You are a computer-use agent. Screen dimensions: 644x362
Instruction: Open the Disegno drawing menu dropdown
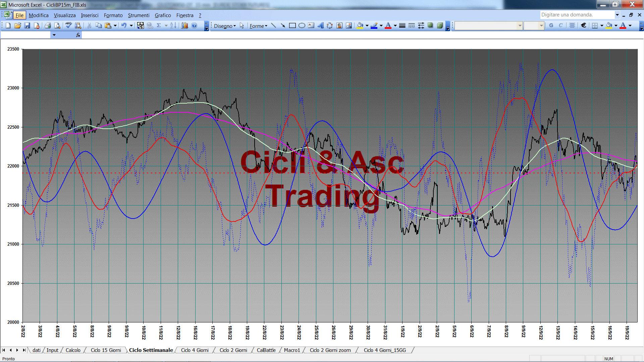[225, 26]
